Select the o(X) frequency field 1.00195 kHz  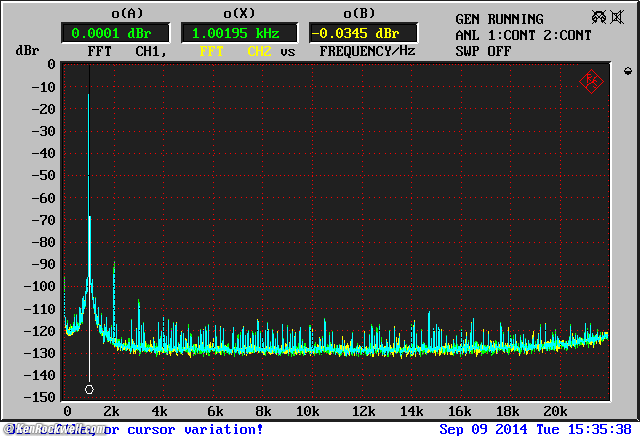click(x=239, y=33)
